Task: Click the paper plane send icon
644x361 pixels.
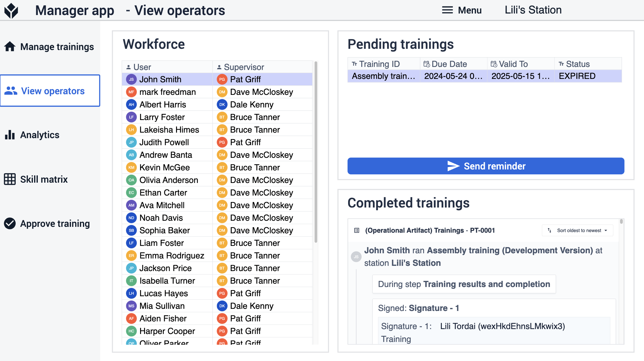Action: tap(453, 166)
